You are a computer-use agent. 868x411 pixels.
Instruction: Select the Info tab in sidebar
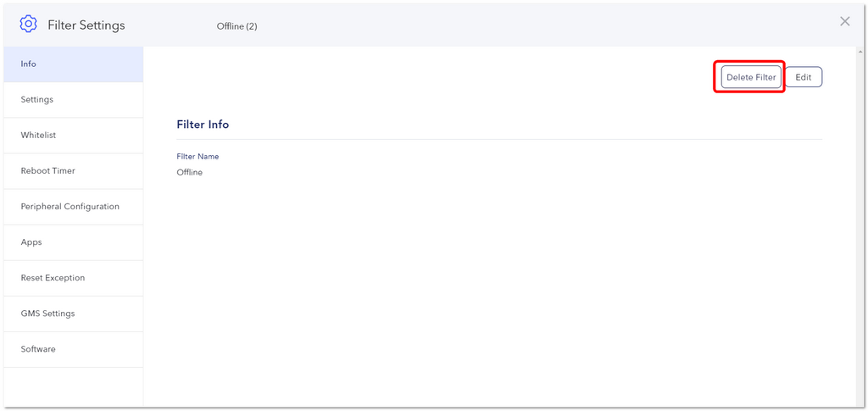73,64
